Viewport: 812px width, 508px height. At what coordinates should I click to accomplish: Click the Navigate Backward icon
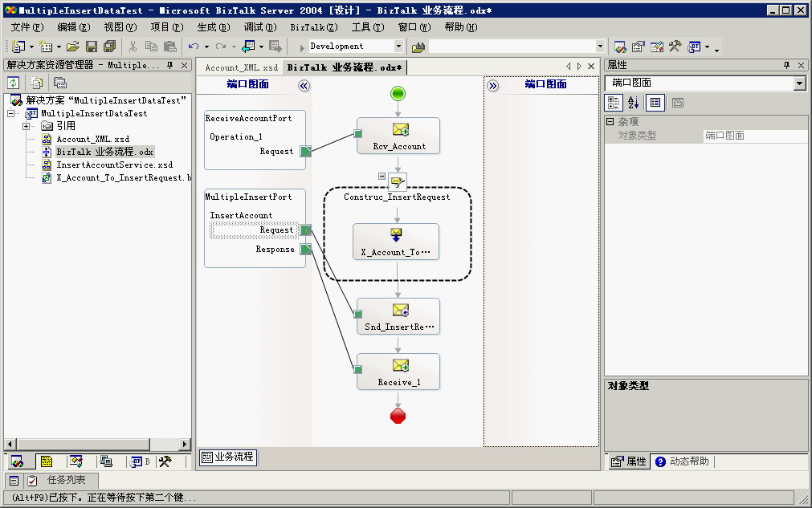[x=248, y=47]
